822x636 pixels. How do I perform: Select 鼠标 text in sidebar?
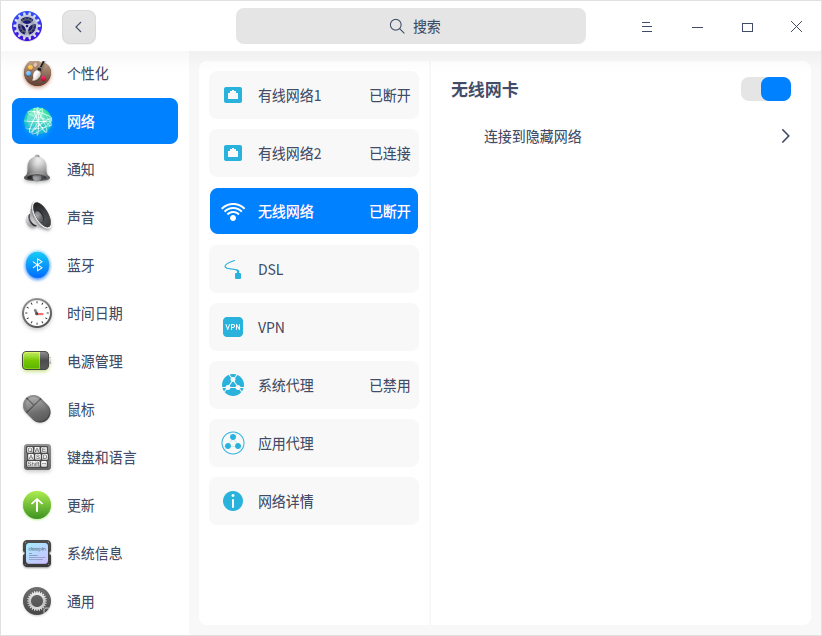coord(81,409)
